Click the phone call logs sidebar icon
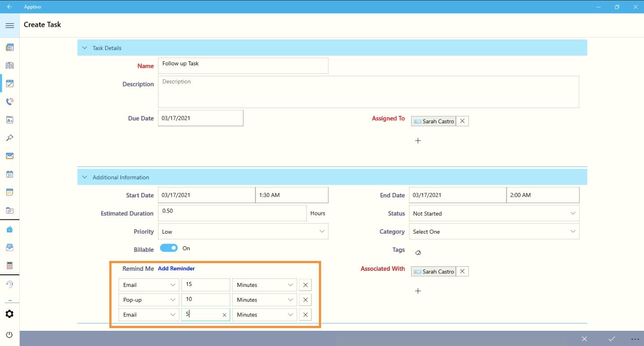Image resolution: width=644 pixels, height=346 pixels. point(9,102)
